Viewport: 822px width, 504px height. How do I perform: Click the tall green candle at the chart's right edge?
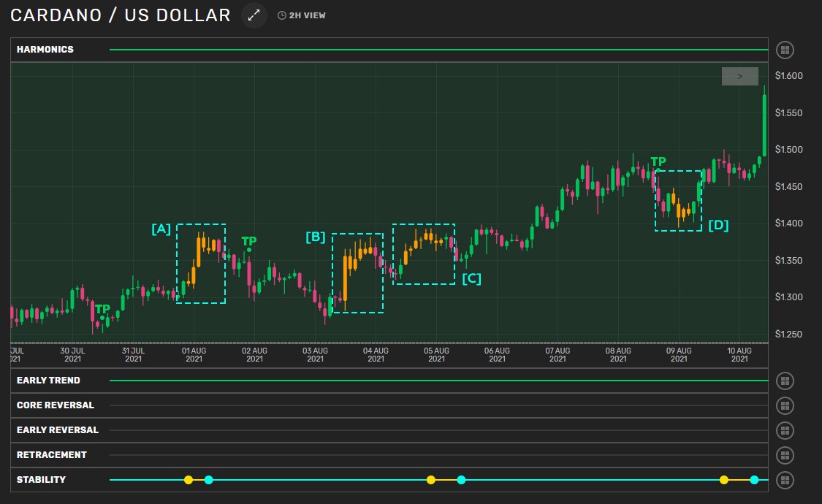pyautogui.click(x=764, y=121)
